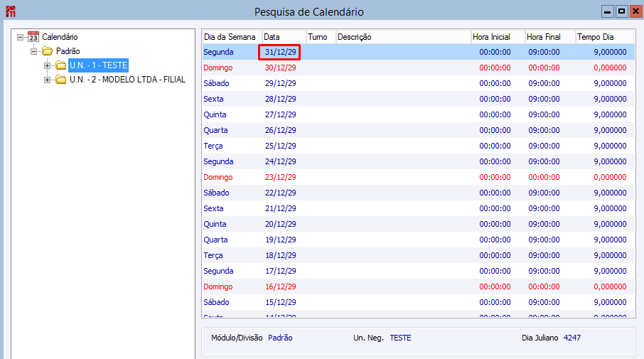Click the Un. Neg. value TESTE
The width and height of the screenshot is (644, 359).
(x=400, y=338)
